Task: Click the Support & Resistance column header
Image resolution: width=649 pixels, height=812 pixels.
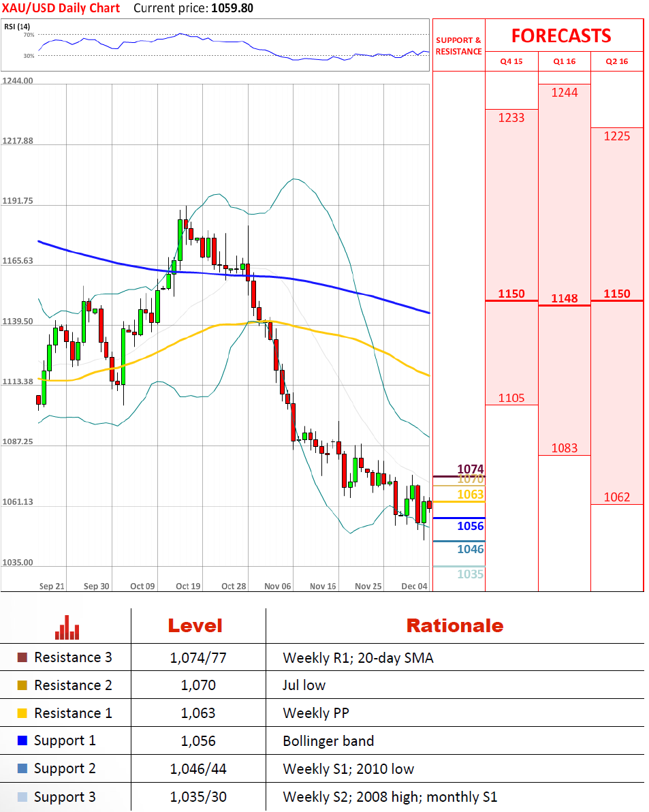Action: (x=458, y=46)
